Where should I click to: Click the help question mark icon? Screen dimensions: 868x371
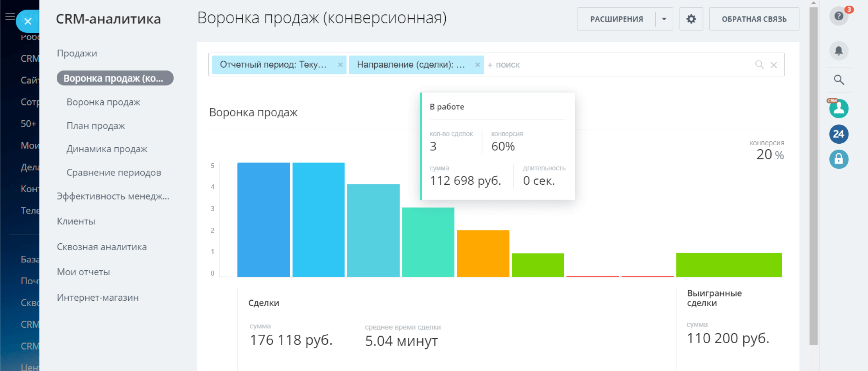click(x=838, y=16)
